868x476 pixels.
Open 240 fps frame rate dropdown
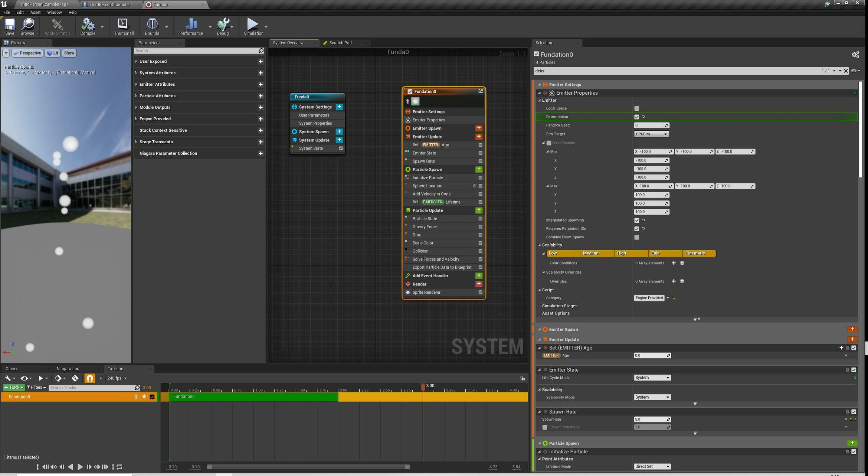(x=117, y=378)
